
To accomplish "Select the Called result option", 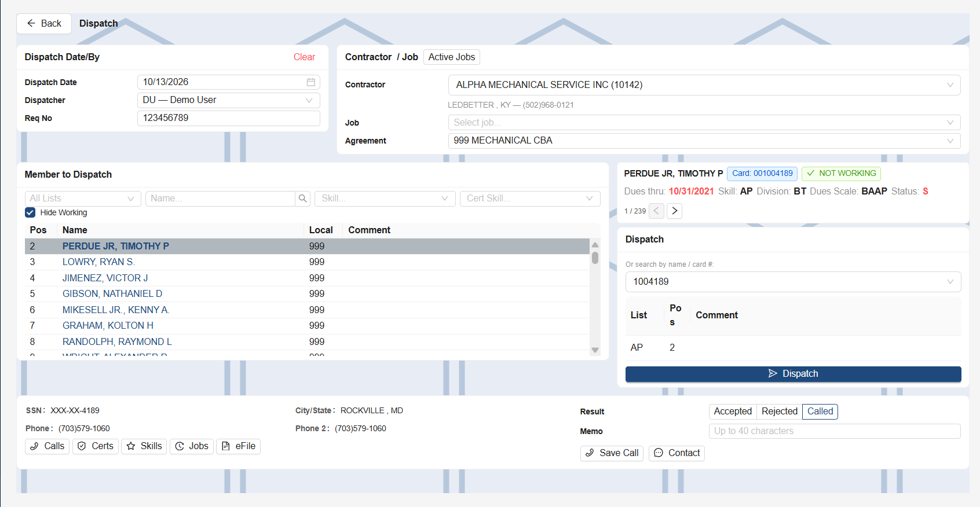I will pos(820,412).
